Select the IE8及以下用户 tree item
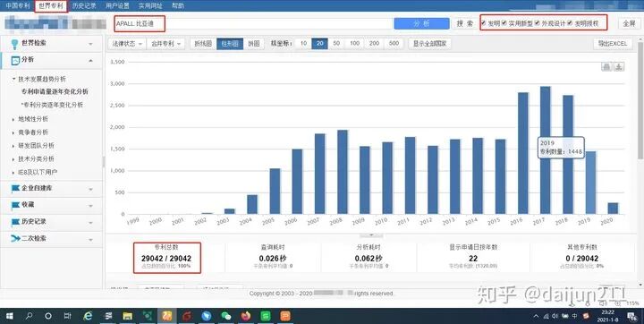The height and width of the screenshot is (324, 644). (38, 172)
